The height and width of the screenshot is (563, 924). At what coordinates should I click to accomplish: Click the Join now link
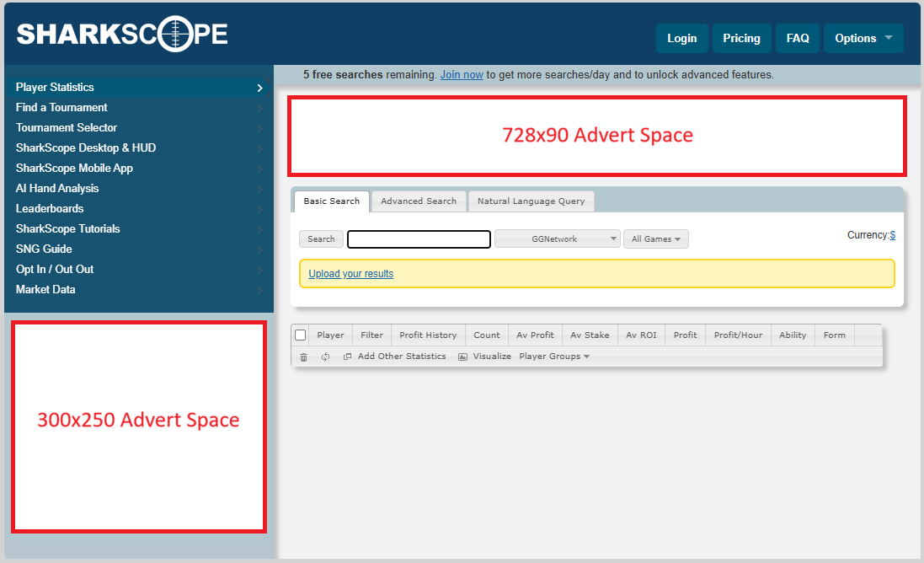click(x=462, y=74)
